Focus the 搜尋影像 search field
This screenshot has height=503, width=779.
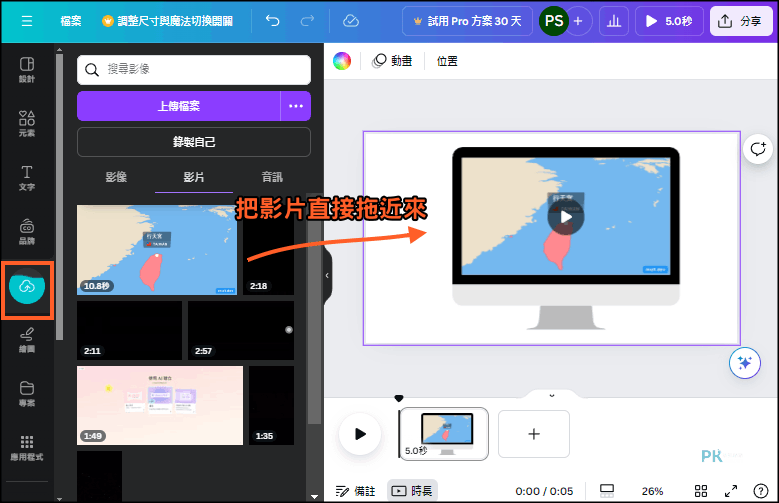[x=194, y=70]
